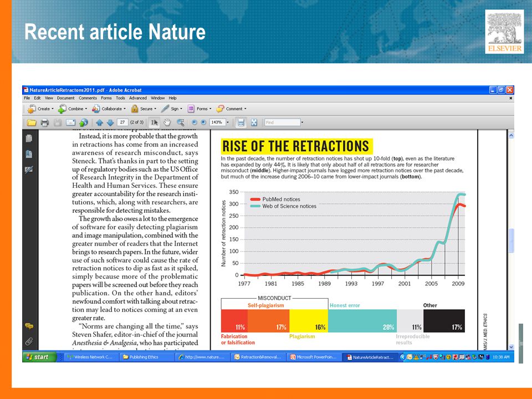This screenshot has height=399, width=532.
Task: Print the document using the printer icon
Action: tap(44, 122)
